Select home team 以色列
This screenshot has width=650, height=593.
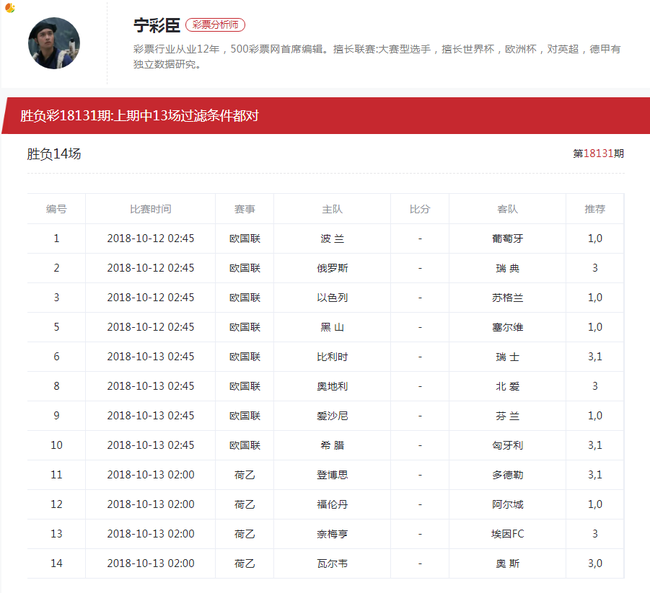(x=332, y=298)
